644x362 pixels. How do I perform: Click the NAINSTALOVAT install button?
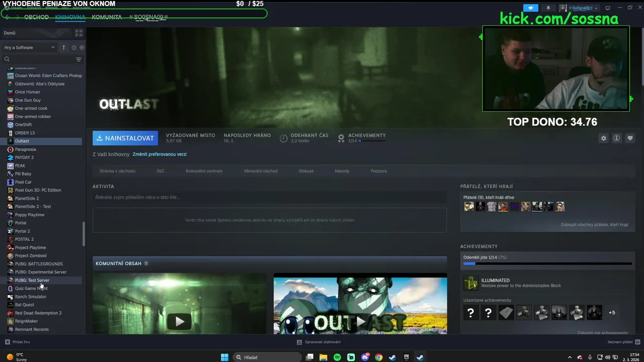click(125, 138)
